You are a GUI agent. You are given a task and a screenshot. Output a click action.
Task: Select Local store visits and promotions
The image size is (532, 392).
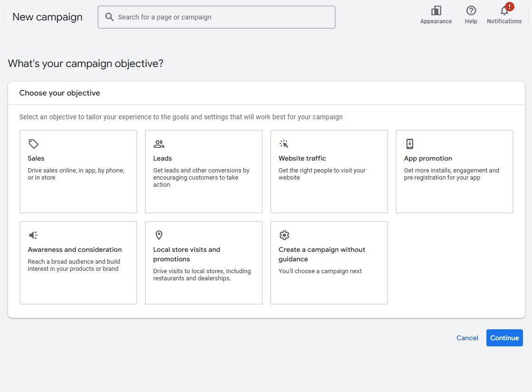coord(204,263)
